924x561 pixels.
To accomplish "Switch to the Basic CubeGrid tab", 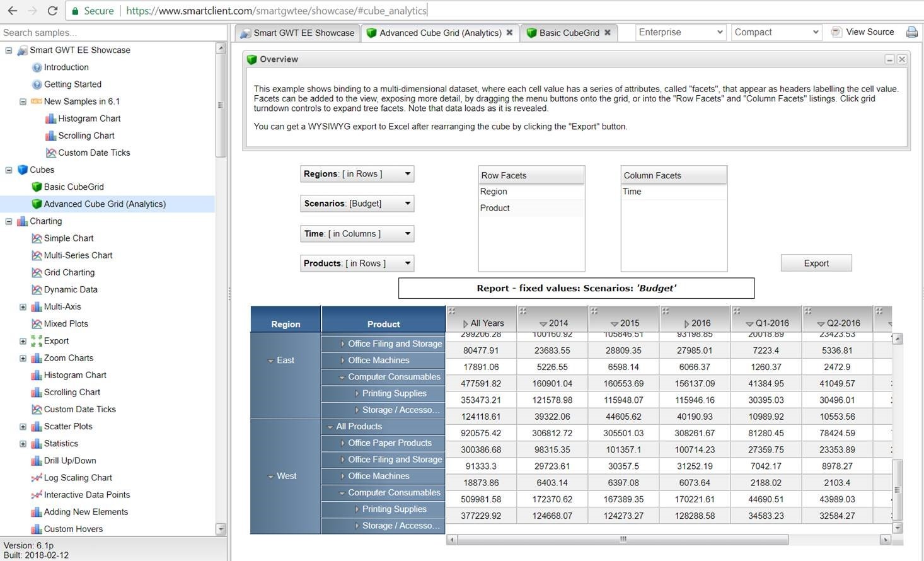I will tap(569, 33).
